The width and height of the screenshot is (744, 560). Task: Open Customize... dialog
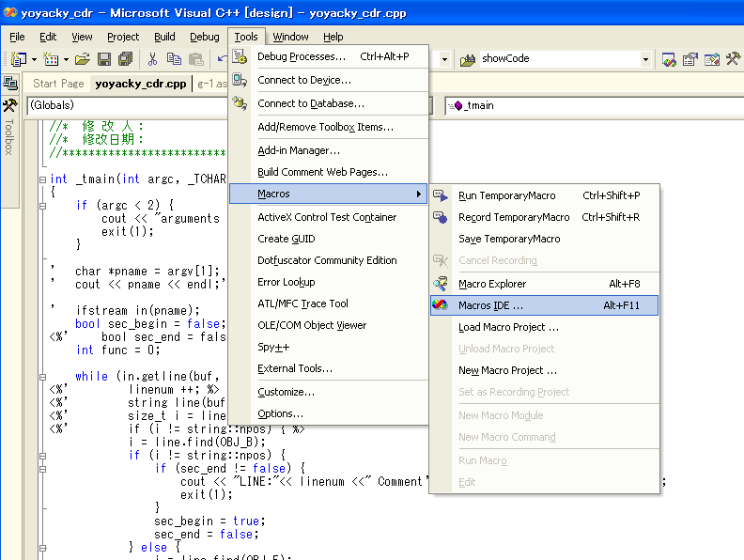tap(329, 392)
